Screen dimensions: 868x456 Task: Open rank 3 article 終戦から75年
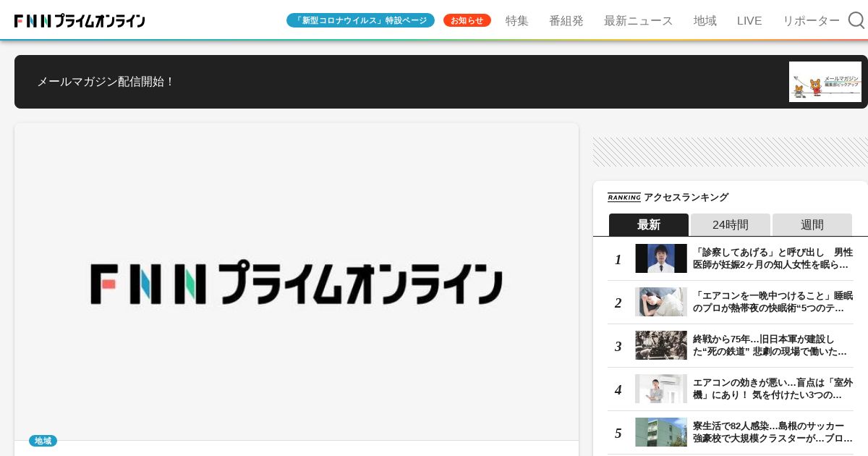pos(770,345)
